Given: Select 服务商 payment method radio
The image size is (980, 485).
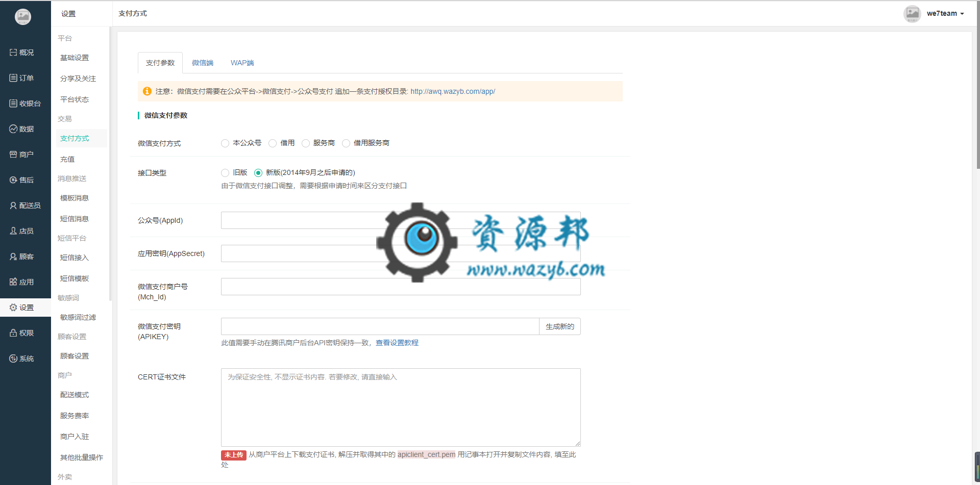Looking at the screenshot, I should (306, 143).
